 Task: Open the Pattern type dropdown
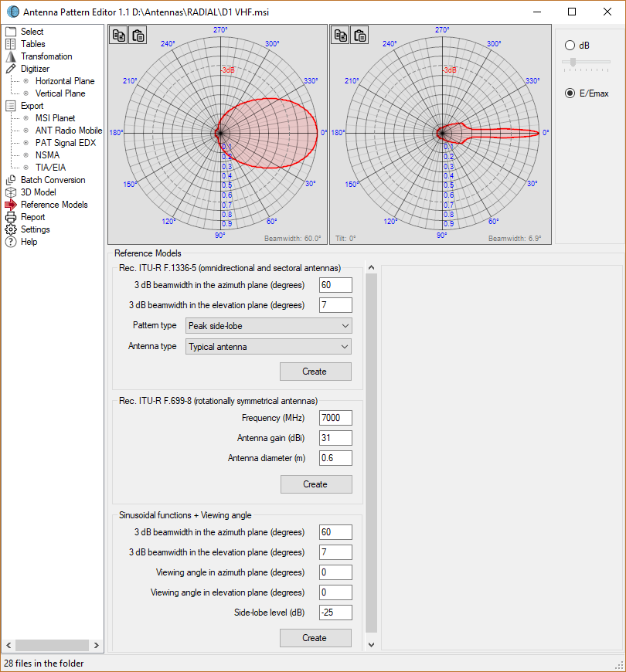click(x=268, y=325)
